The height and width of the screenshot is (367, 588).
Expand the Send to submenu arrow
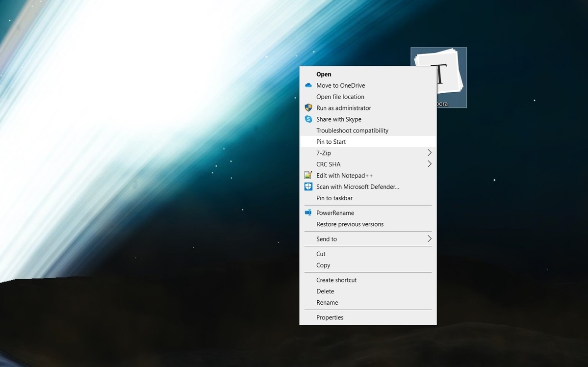click(429, 239)
